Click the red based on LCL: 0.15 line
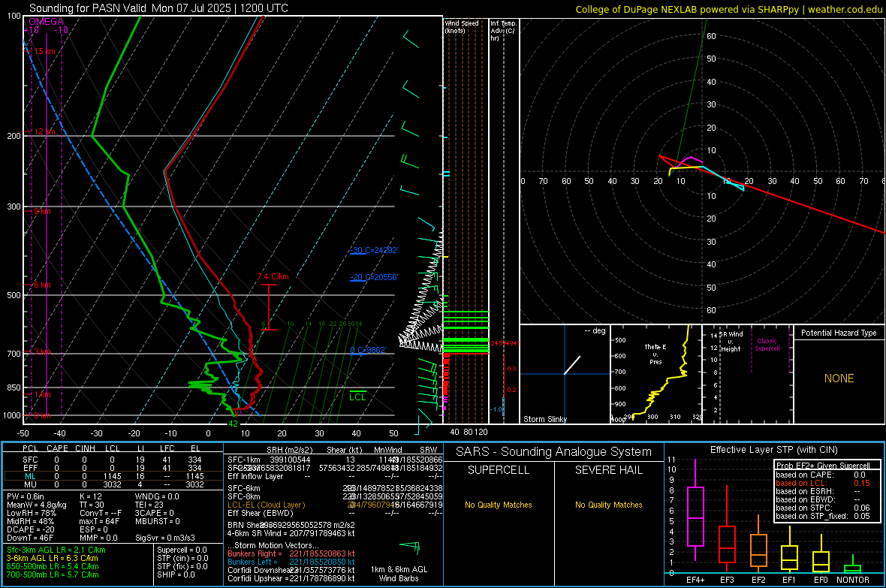The width and height of the screenshot is (886, 588). tap(823, 483)
